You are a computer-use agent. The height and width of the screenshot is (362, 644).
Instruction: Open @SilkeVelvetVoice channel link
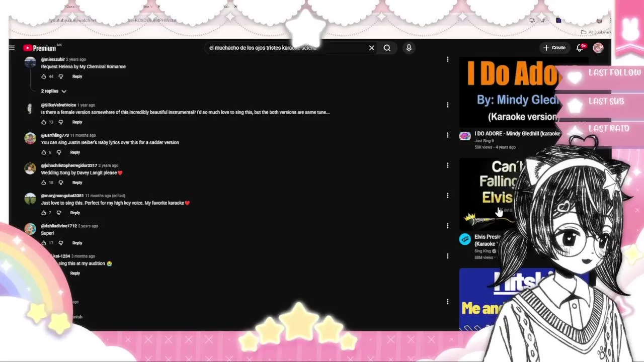pos(58,105)
